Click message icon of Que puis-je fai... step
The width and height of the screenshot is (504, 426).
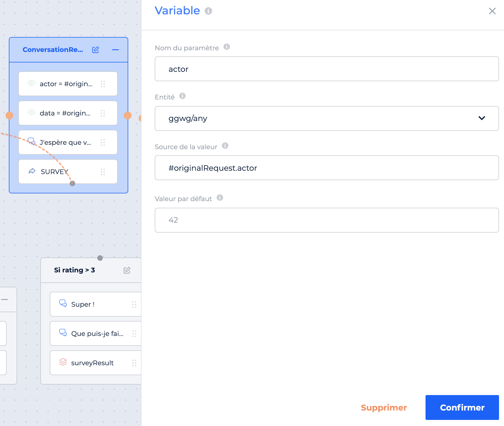[x=63, y=333]
